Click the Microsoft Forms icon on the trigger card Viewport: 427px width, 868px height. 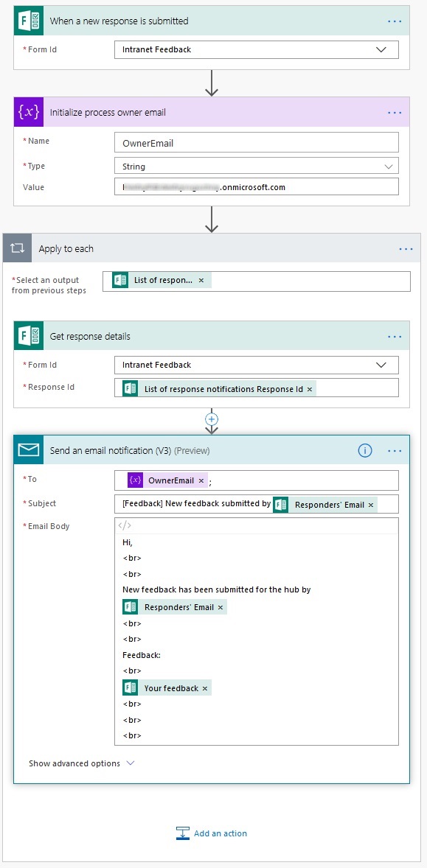pos(28,21)
